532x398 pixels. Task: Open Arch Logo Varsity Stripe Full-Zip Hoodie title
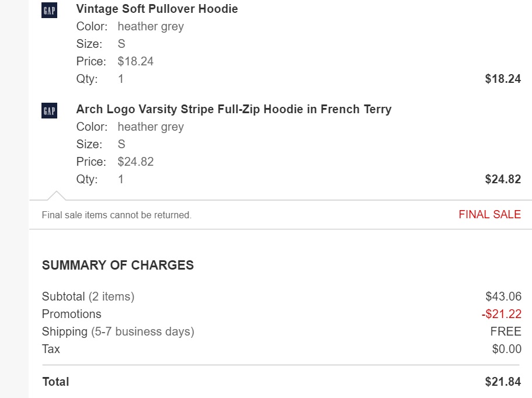234,109
